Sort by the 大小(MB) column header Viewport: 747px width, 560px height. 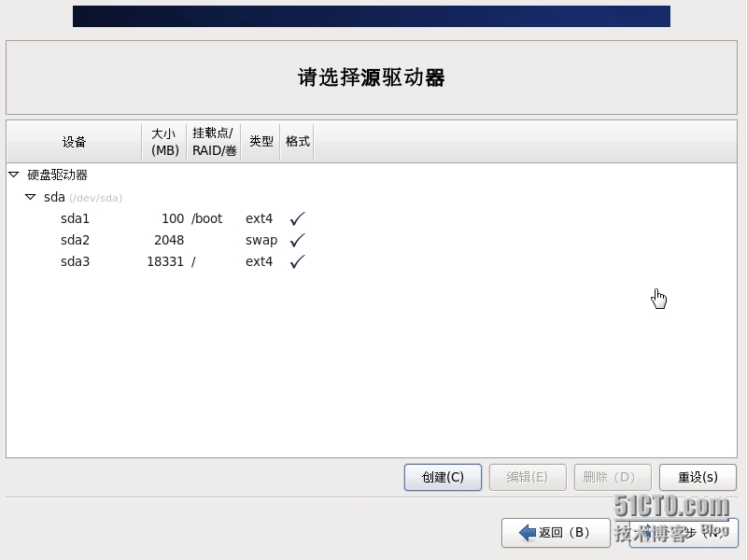click(164, 142)
